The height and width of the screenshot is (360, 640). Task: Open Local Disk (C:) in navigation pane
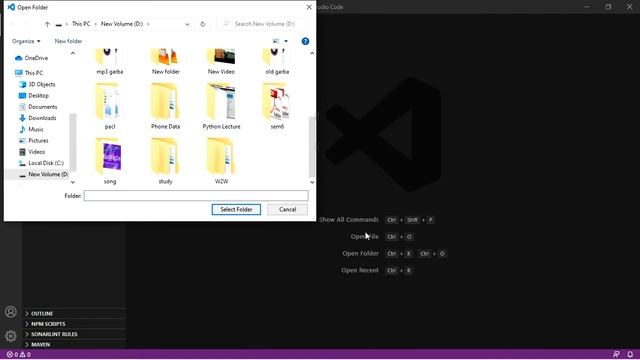click(46, 163)
